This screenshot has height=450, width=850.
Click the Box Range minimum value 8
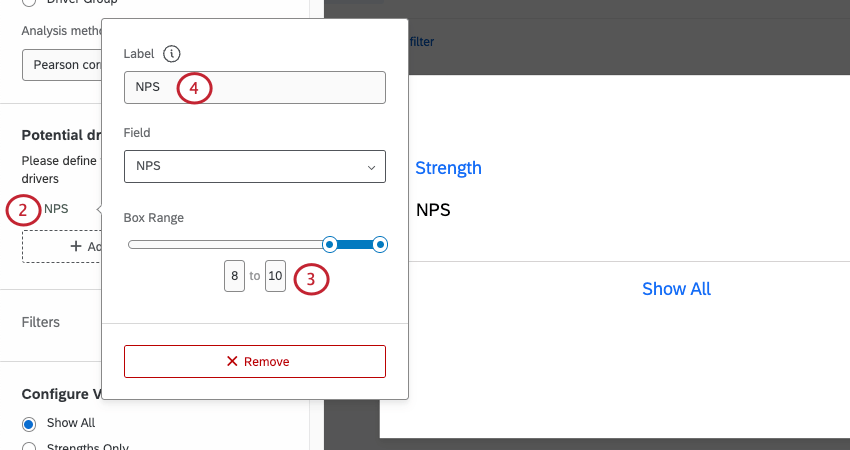234,275
